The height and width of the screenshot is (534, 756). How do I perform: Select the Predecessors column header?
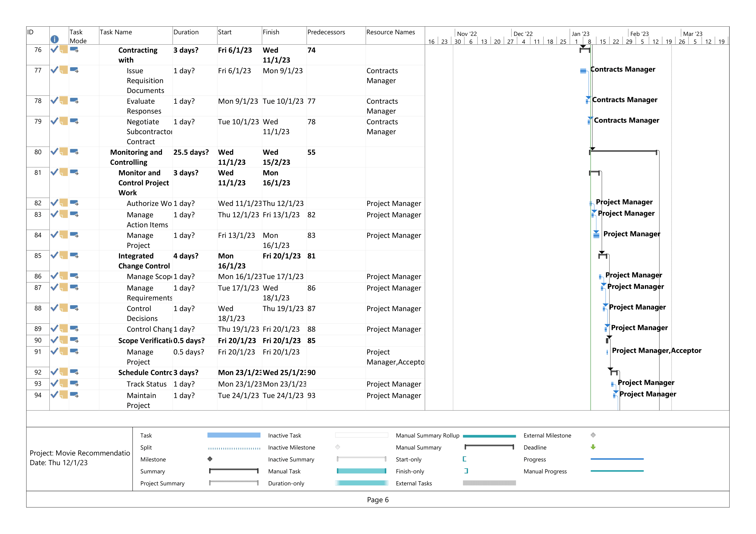point(326,32)
